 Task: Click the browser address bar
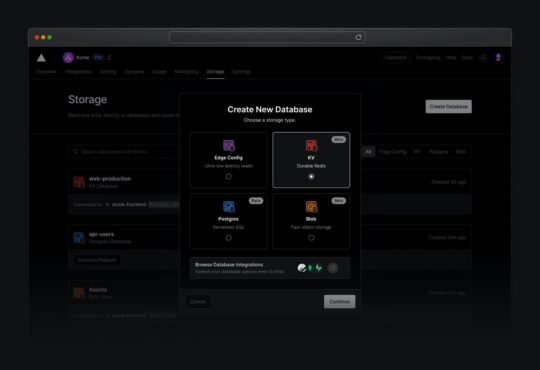tap(267, 37)
